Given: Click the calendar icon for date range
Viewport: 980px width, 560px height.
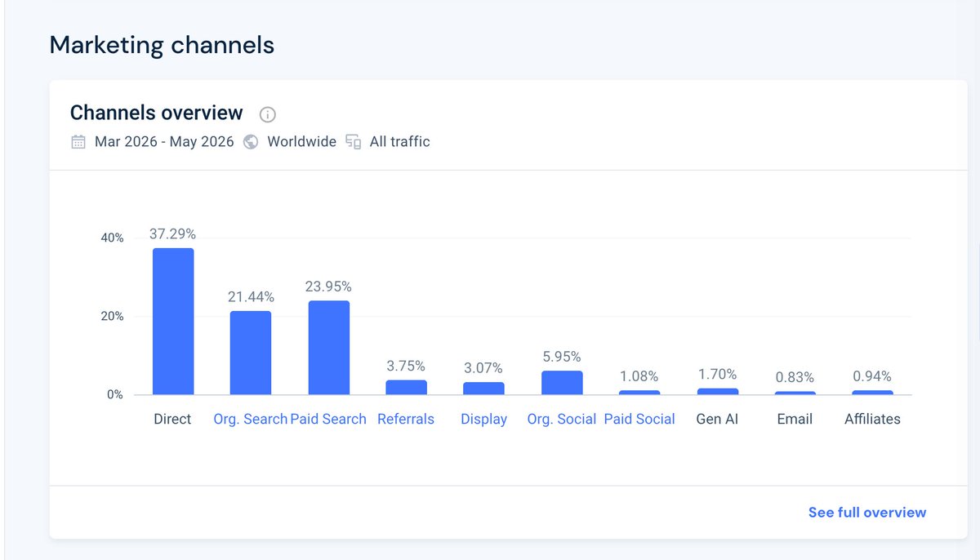Looking at the screenshot, I should [x=78, y=142].
